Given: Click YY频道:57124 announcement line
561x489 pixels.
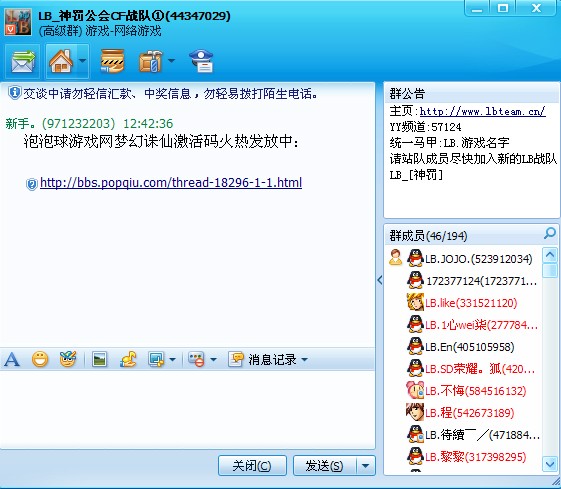Looking at the screenshot, I should [425, 127].
